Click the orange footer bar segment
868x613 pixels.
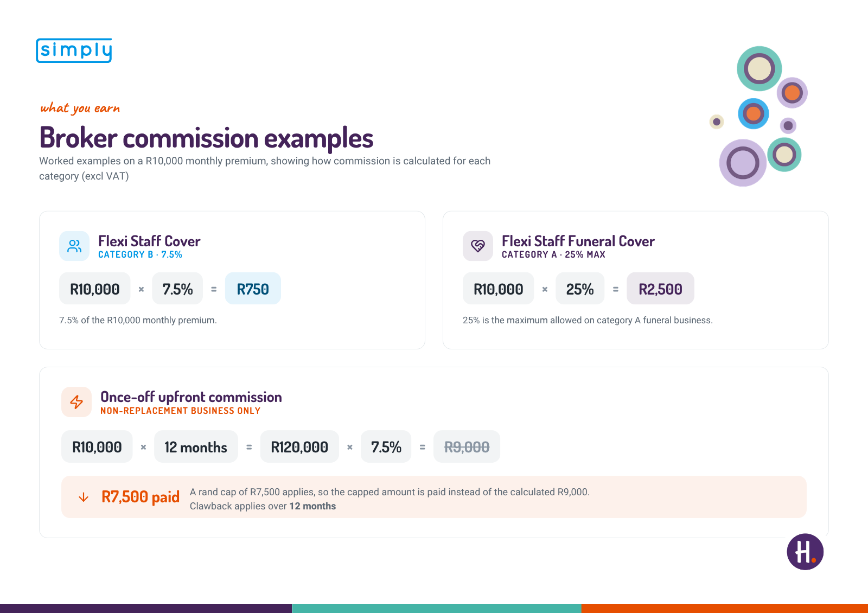725,608
